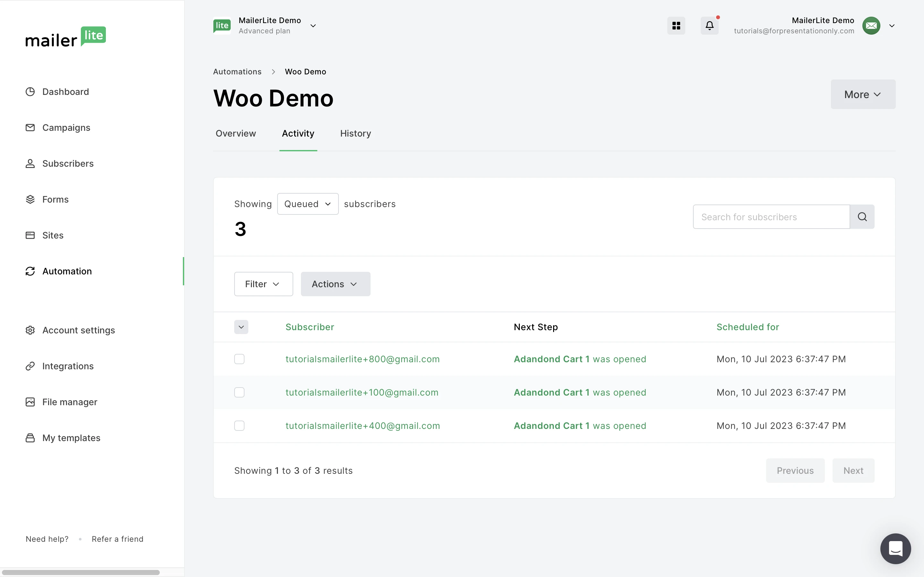Tick the tutorialsmailerlite+400 row checkbox
The image size is (924, 577).
point(239,425)
